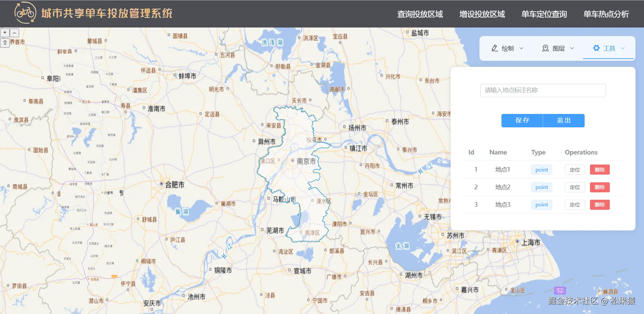The image size is (644, 314).
Task: Click the 退出 exit button
Action: (563, 120)
